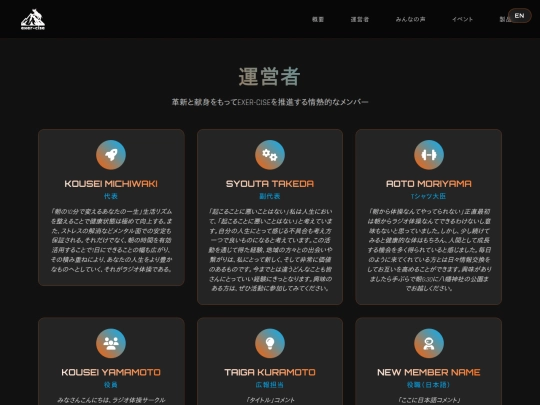Viewport: 540px width, 405px height.
Task: Select the NEW MEMBER NAME heading
Action: pyautogui.click(x=429, y=372)
